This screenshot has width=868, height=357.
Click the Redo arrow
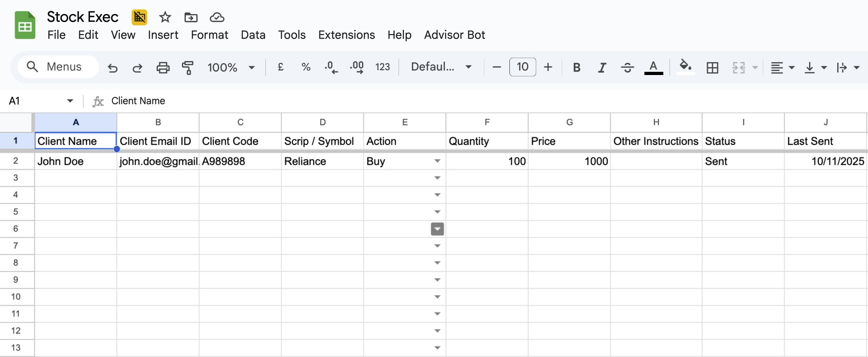137,67
